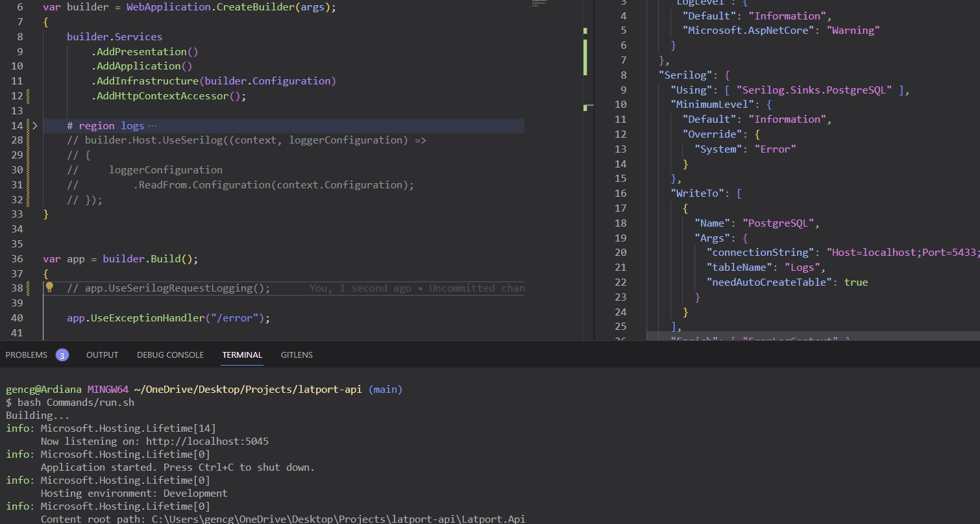Click the needAutoCreateTable true value
The height and width of the screenshot is (524, 980).
pyautogui.click(x=856, y=282)
